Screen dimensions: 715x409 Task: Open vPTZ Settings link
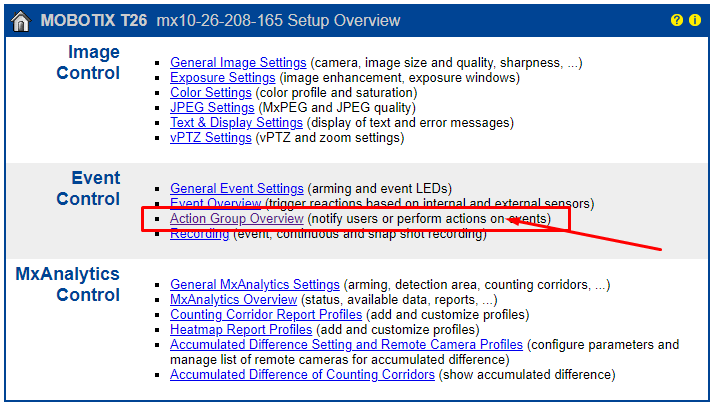coord(211,138)
